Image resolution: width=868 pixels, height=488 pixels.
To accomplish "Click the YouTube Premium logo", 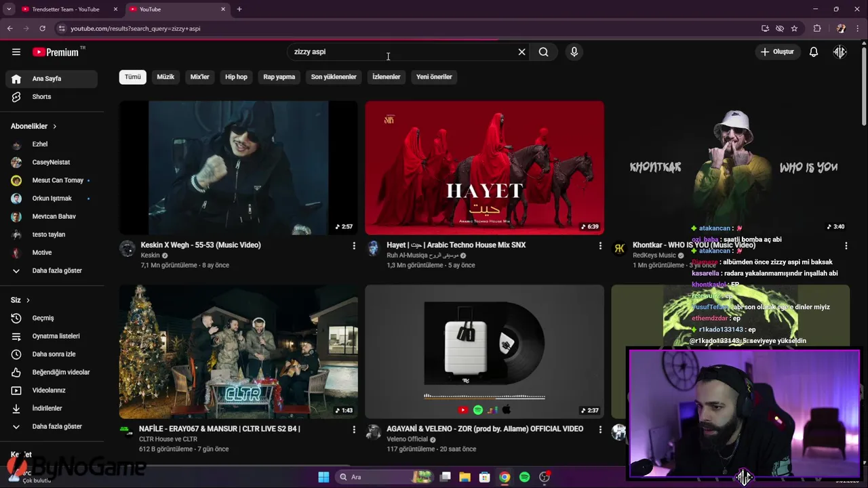I will [56, 52].
